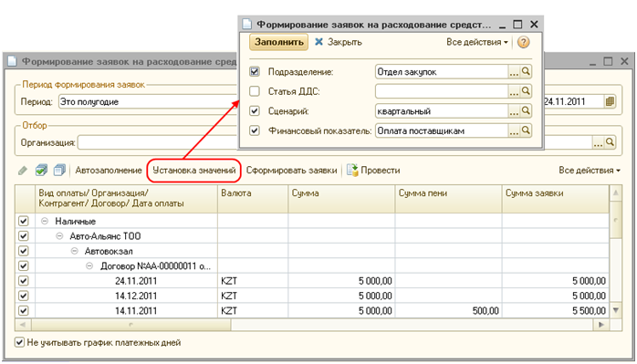
Task: Collapse the Договор №АА-00000011 node
Action: 89,266
